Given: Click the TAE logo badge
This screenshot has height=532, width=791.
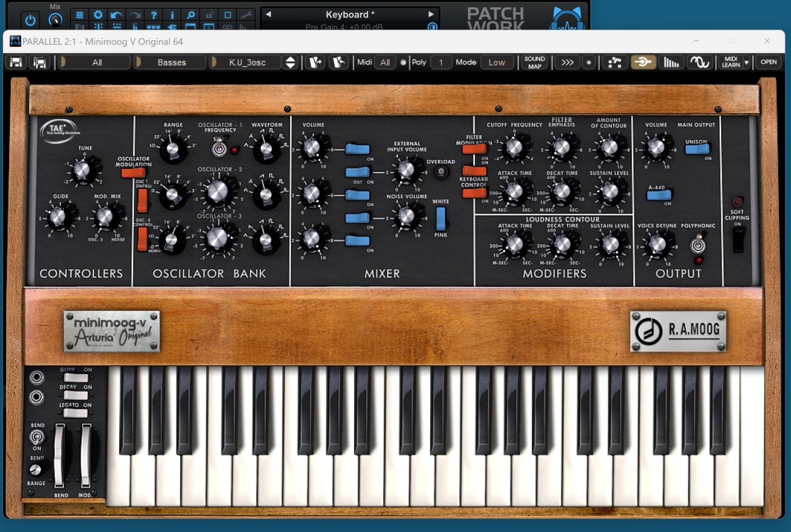Looking at the screenshot, I should 58,132.
